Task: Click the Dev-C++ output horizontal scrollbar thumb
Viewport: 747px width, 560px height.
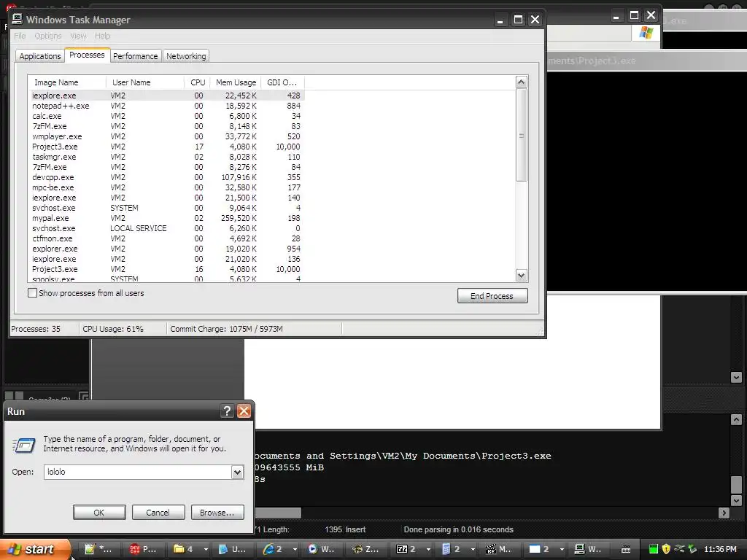Action: (278, 513)
